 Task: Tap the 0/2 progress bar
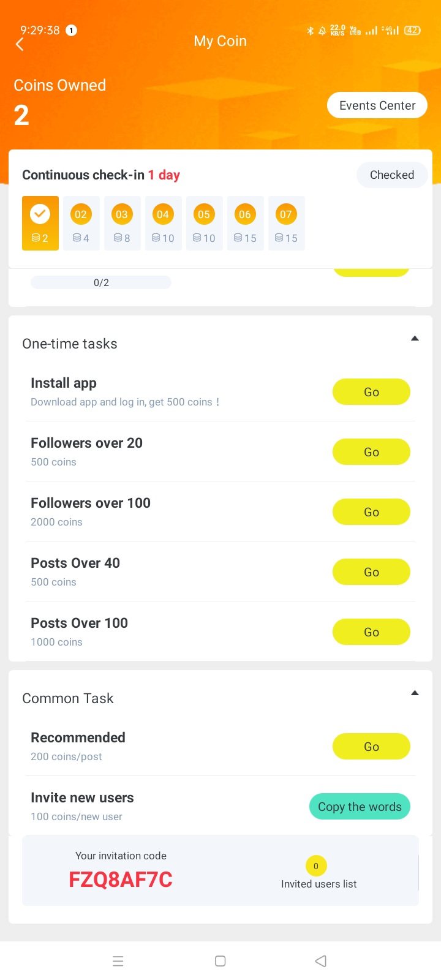click(101, 283)
